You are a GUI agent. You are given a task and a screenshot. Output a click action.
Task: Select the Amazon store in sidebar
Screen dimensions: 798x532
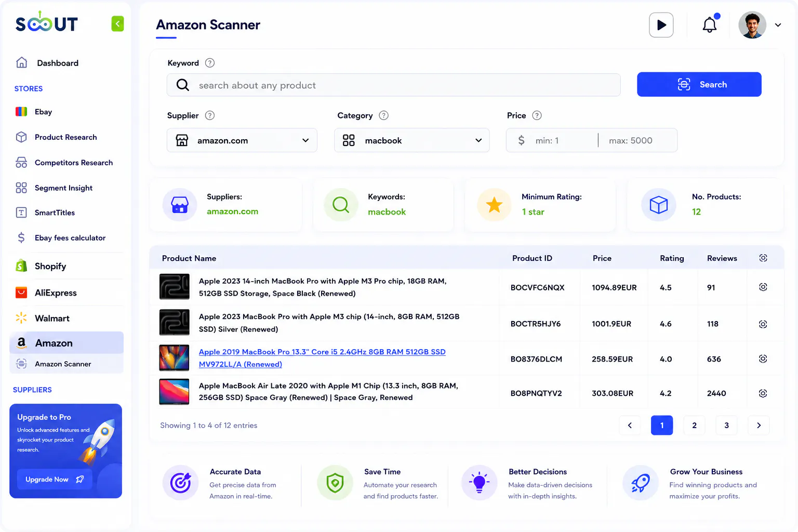(66, 343)
